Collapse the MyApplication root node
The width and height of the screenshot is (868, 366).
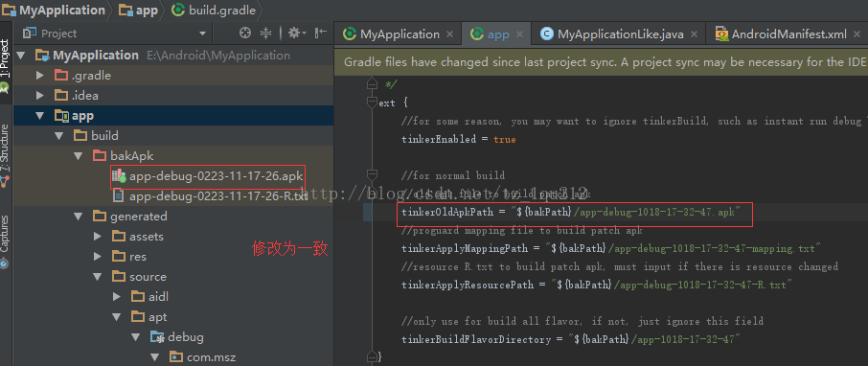(21, 55)
